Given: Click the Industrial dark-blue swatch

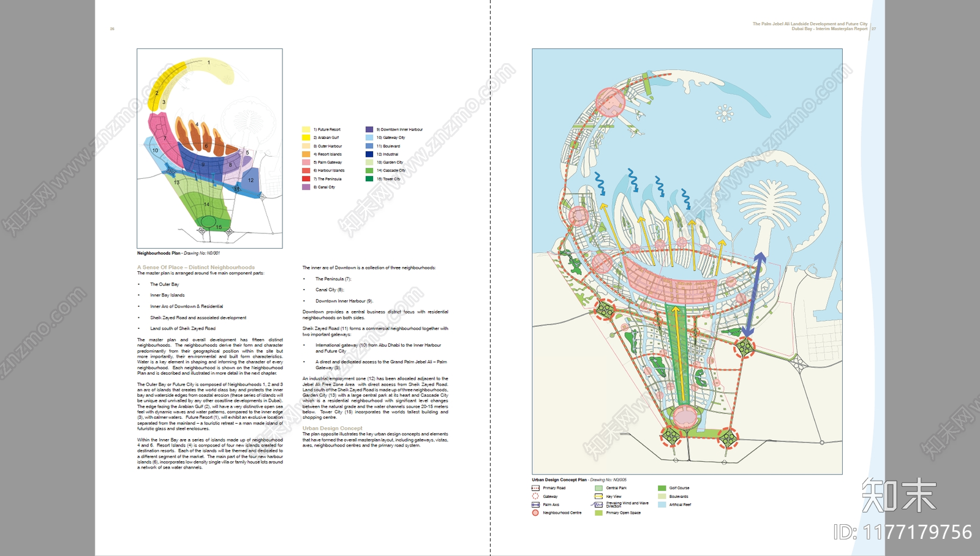Looking at the screenshot, I should (x=369, y=154).
